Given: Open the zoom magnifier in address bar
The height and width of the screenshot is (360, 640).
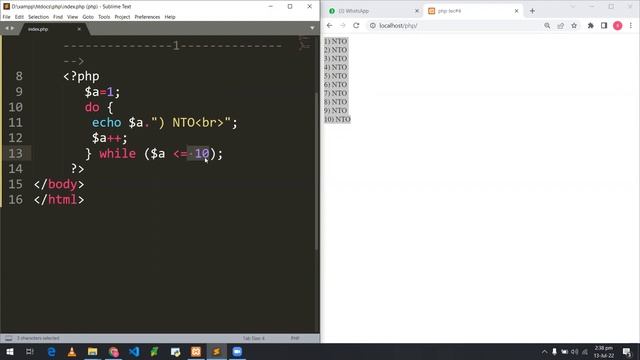Looking at the screenshot, I should tap(547, 26).
